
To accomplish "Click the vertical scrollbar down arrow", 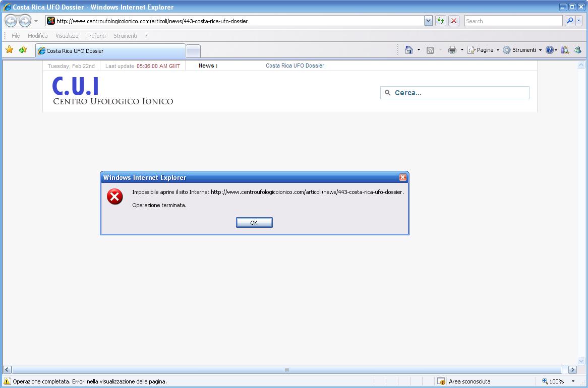I will (581, 361).
